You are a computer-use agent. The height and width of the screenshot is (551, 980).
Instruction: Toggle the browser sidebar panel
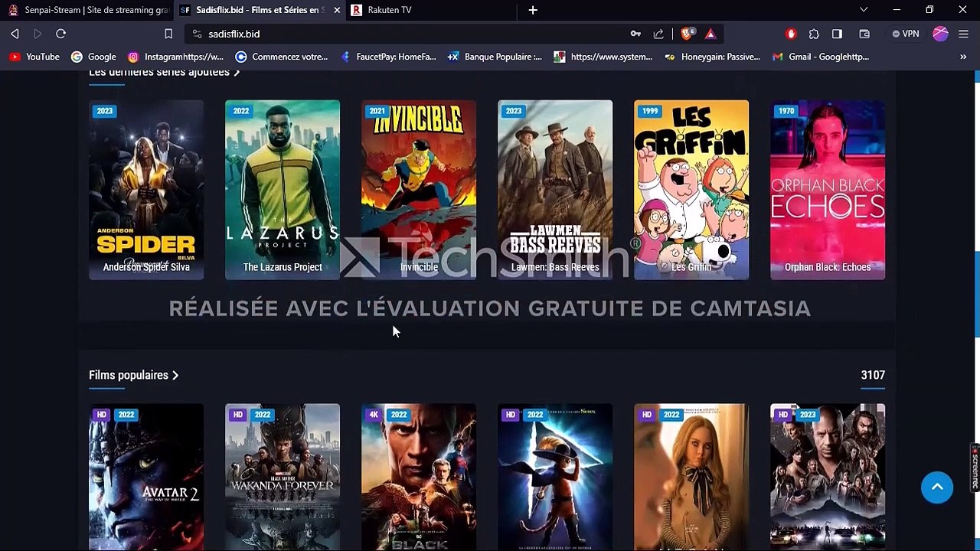tap(837, 34)
